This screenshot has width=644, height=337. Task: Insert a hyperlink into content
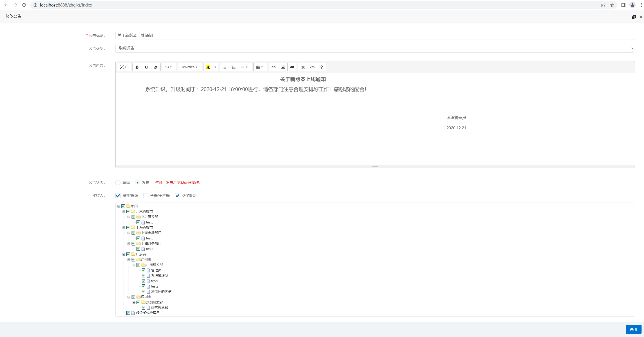tap(273, 67)
